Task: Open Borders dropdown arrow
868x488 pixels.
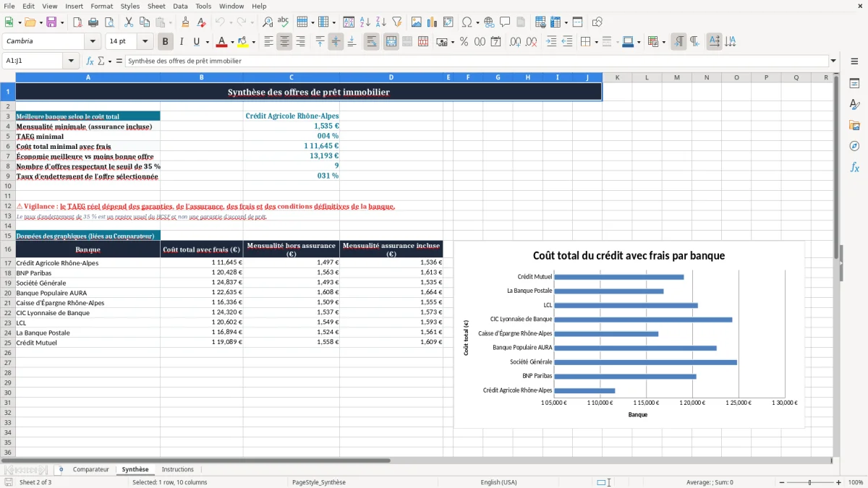Action: pos(596,42)
